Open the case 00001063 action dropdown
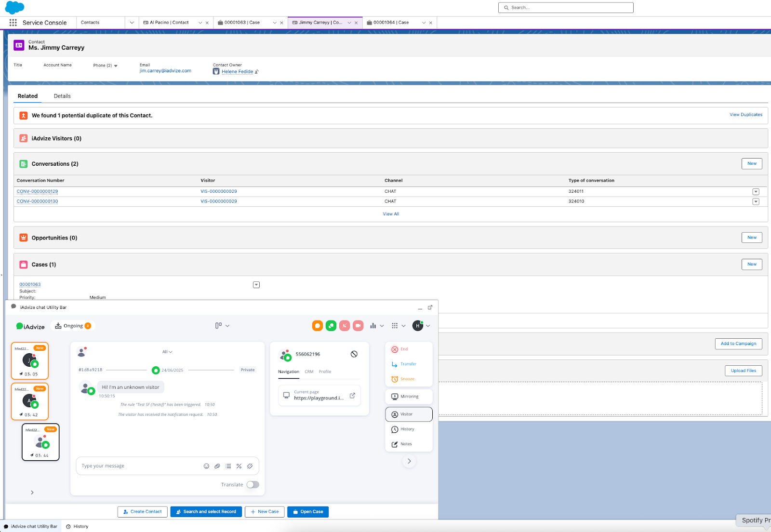The image size is (771, 532). click(x=256, y=285)
